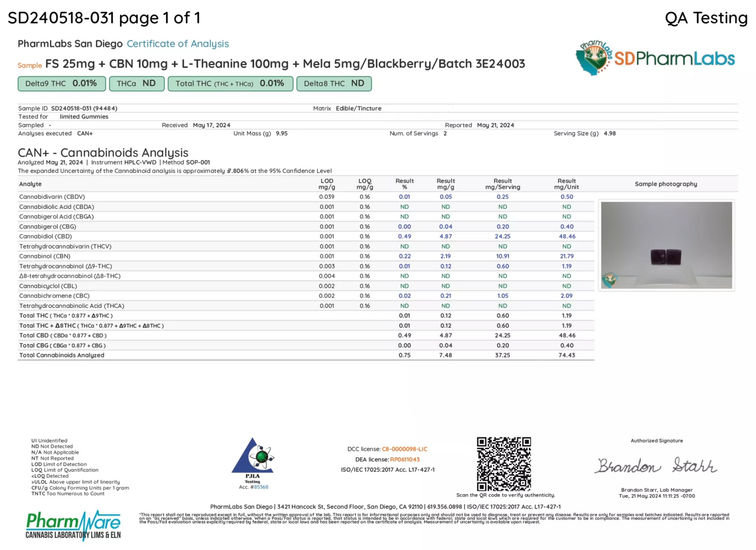The height and width of the screenshot is (550, 756).
Task: Open the DEA license RP0611043 link
Action: 404,459
